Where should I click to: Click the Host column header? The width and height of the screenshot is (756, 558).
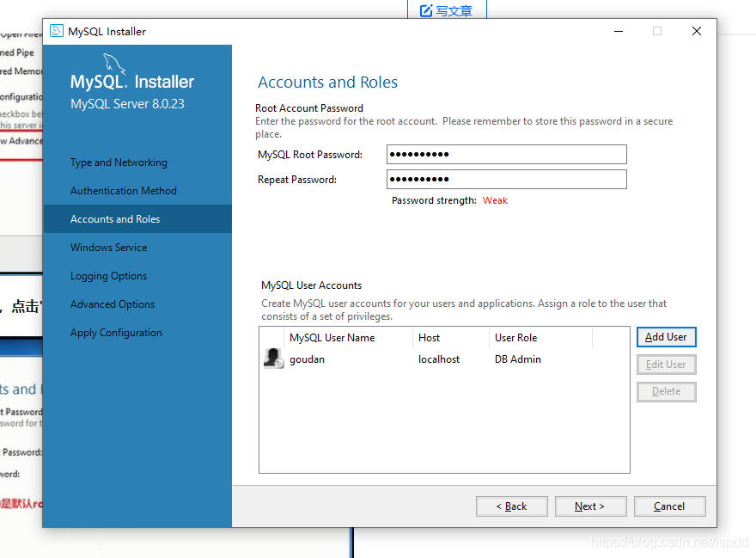pos(451,338)
